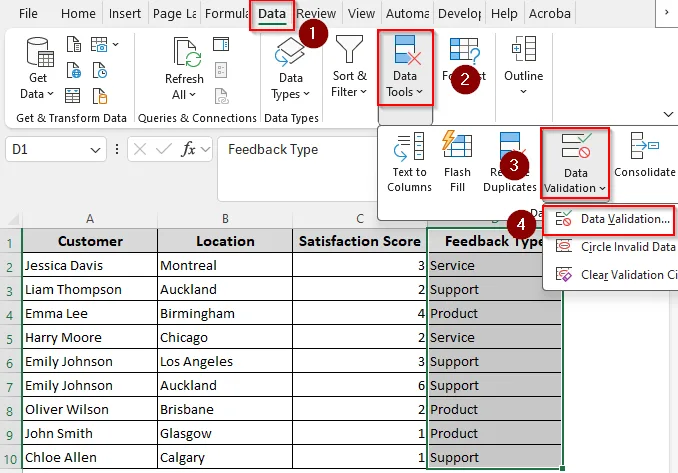Select column A header
This screenshot has height=473, width=678.
[90, 219]
